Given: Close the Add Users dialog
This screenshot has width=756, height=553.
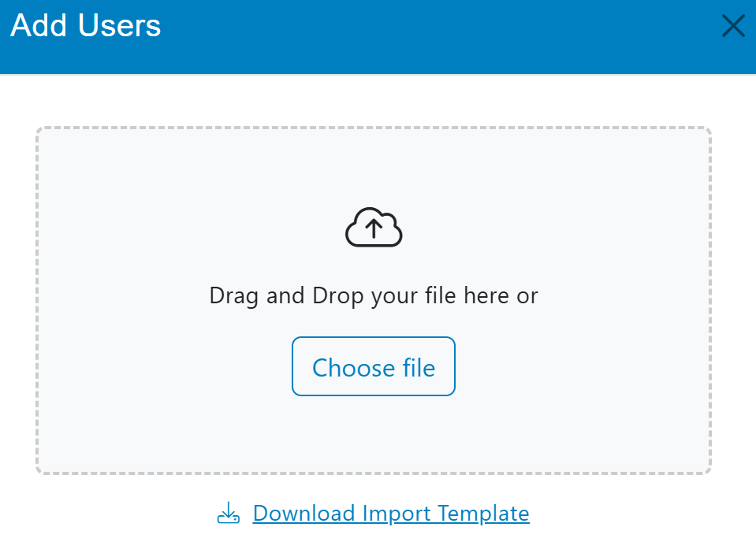Looking at the screenshot, I should [x=733, y=27].
